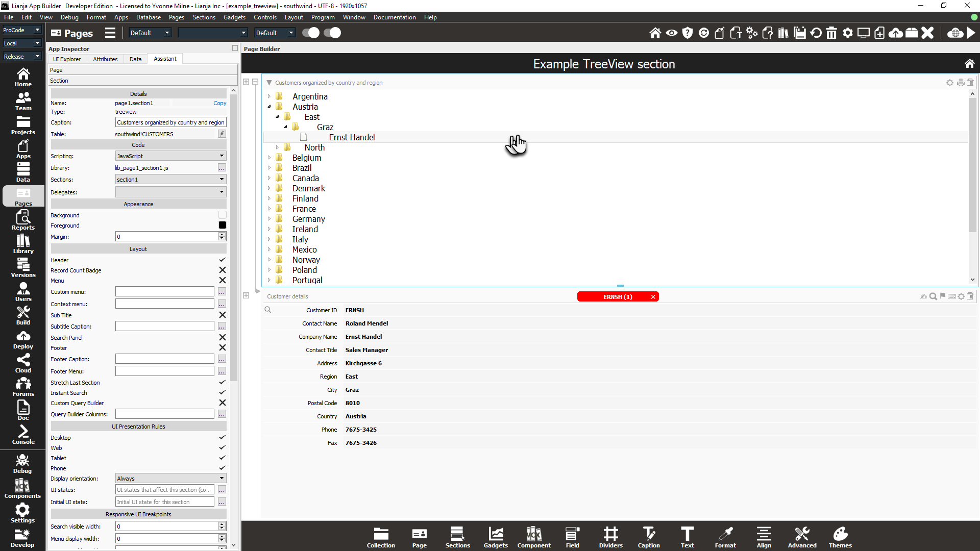Toggle the first switch in Pages toolbar
The width and height of the screenshot is (980, 551).
tap(310, 33)
